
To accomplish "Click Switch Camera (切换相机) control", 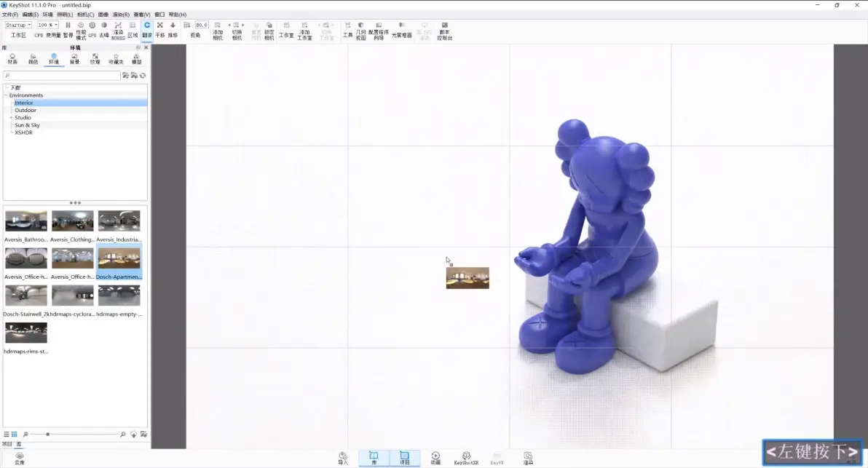I will point(237,31).
